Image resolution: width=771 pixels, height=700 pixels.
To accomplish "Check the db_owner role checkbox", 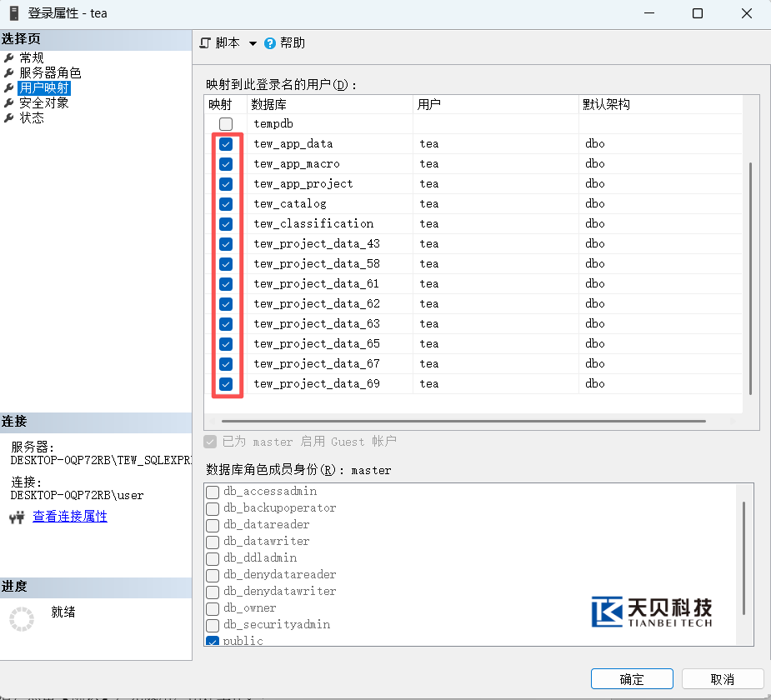I will coord(213,608).
